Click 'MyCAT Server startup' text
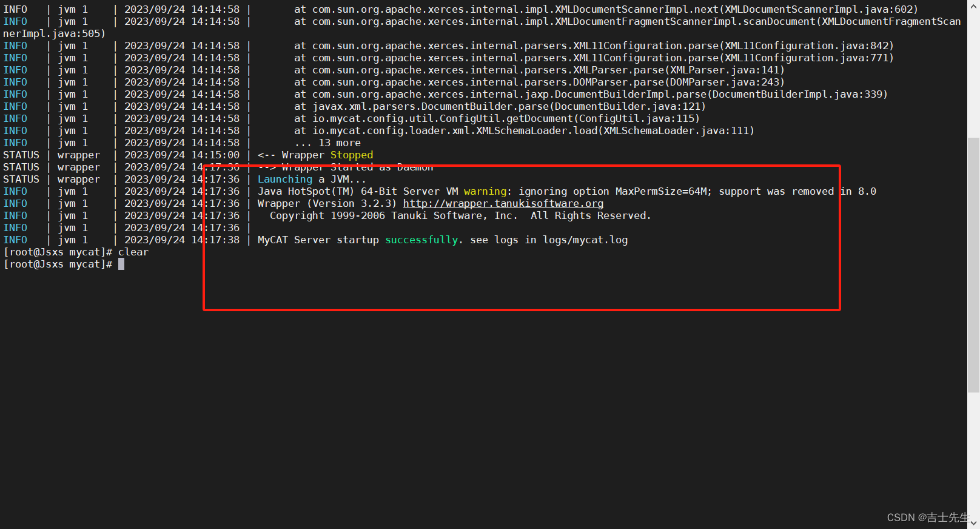Viewport: 980px width, 529px height. click(318, 240)
